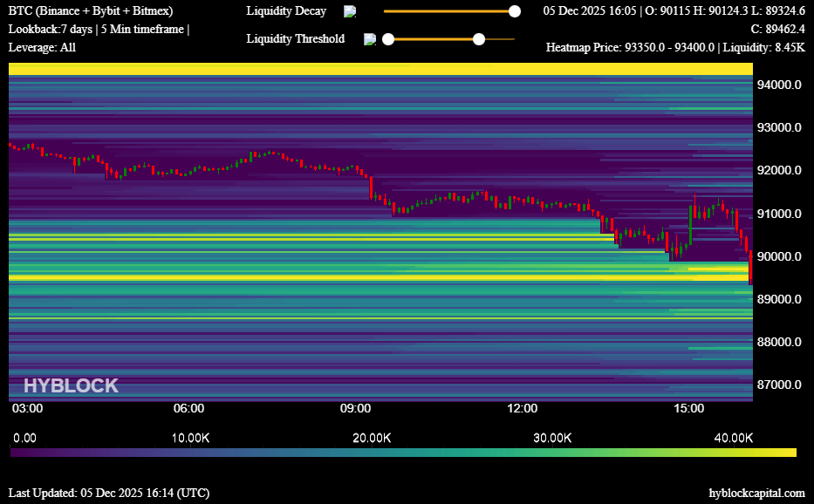Viewport: 814px width, 504px height.
Task: Click the 20.00K color legend label
Action: pos(372,438)
